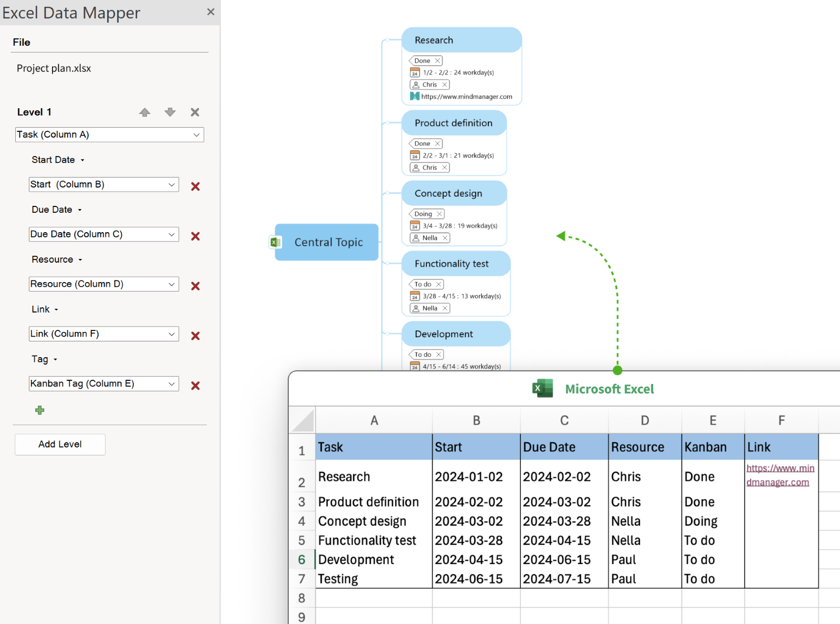The height and width of the screenshot is (624, 840).
Task: Move Level 1 mapping down using arrow icon
Action: pyautogui.click(x=170, y=112)
